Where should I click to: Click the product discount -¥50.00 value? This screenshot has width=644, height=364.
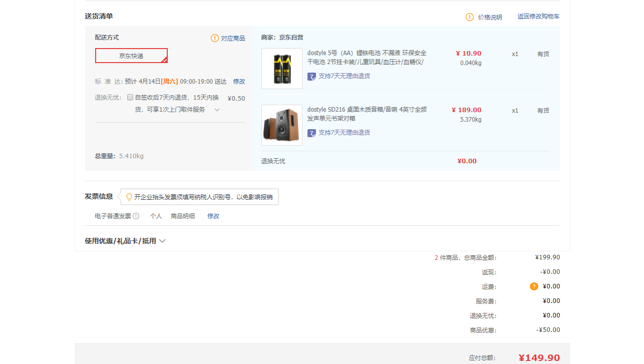548,330
